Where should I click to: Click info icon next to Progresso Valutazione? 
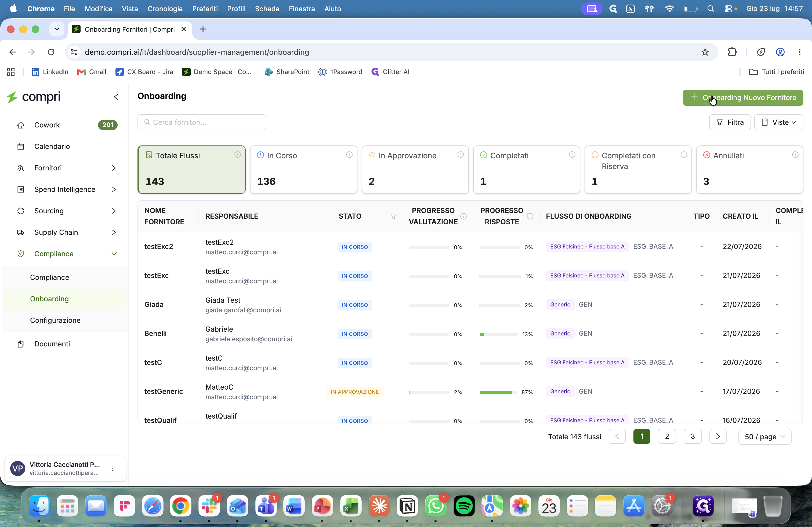pyautogui.click(x=463, y=217)
